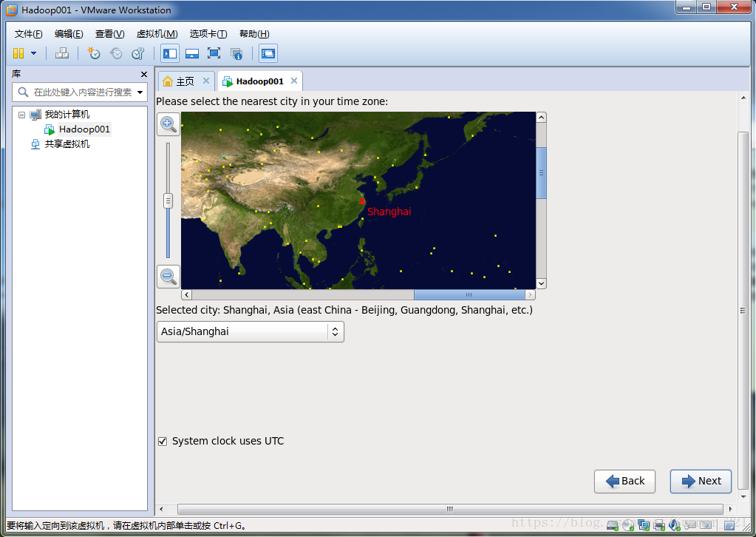Click the network adapter status bar icon

(x=644, y=525)
